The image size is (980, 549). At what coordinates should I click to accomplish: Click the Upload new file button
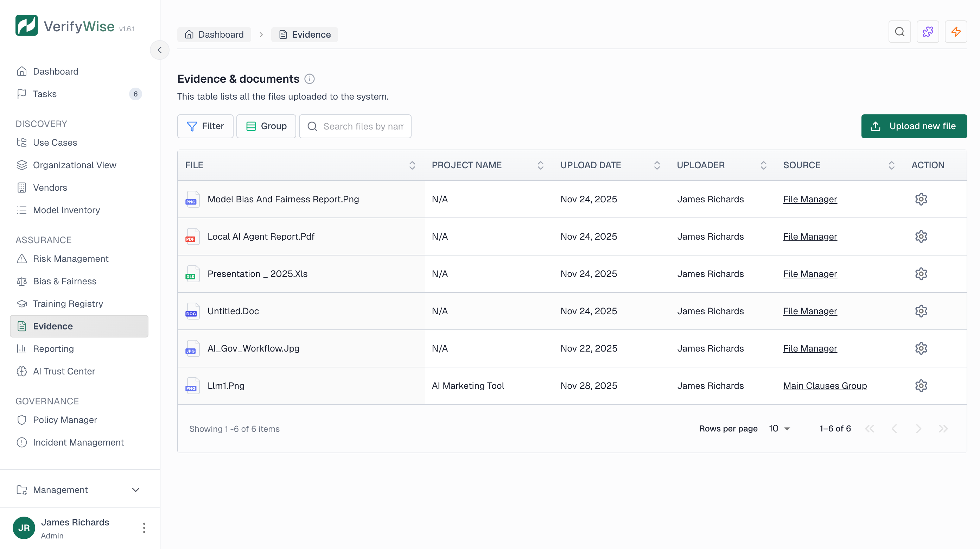[914, 126]
